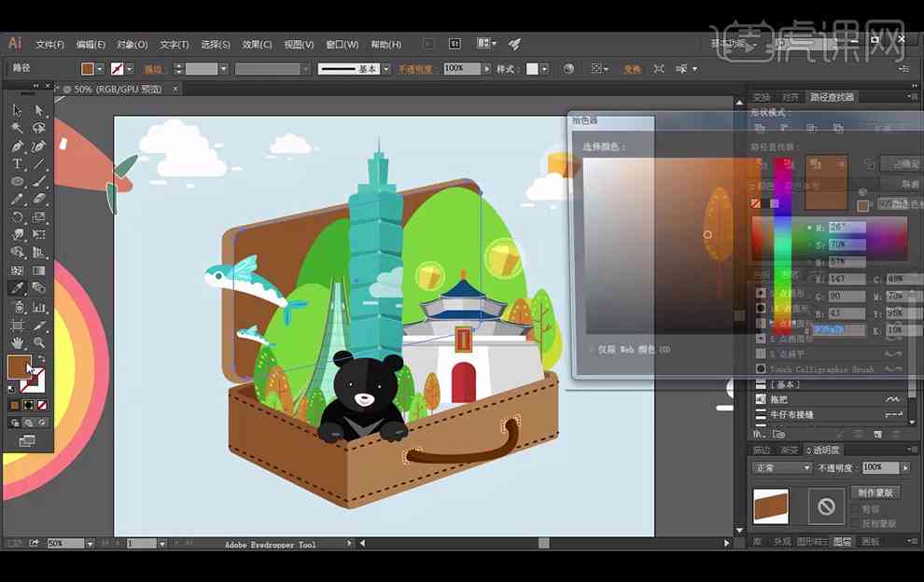Select the Zoom magnifier tool
The height and width of the screenshot is (582, 924).
click(x=39, y=342)
